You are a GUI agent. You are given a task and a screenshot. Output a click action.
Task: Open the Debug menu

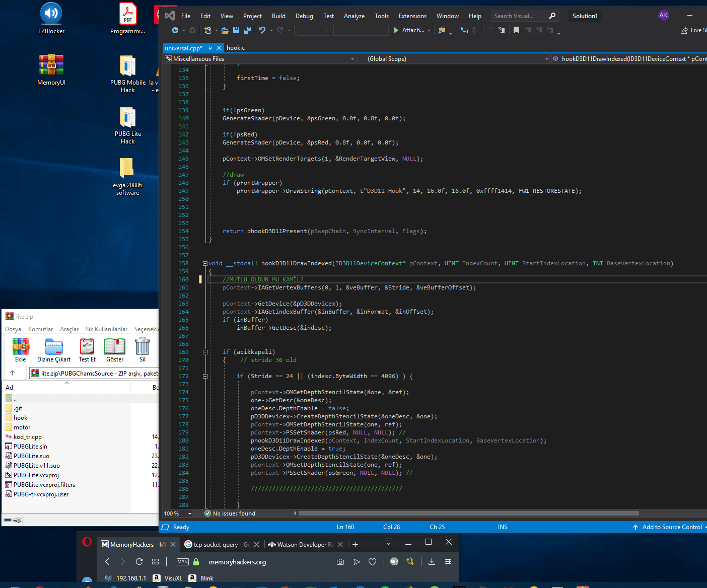click(304, 16)
